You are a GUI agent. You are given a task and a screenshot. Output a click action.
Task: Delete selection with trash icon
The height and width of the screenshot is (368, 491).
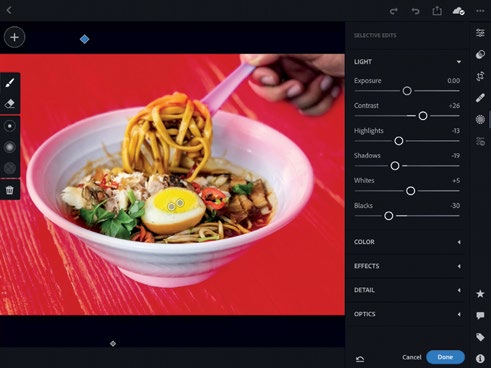click(x=10, y=190)
